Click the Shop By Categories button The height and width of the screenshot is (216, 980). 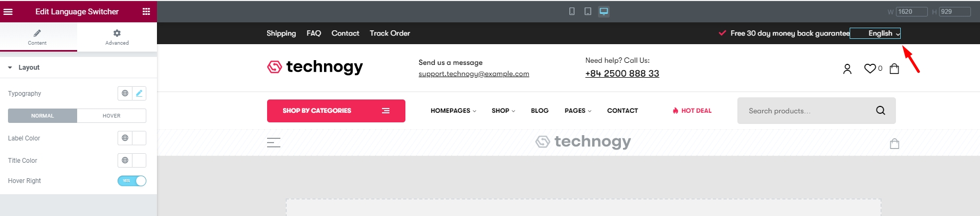(x=336, y=111)
